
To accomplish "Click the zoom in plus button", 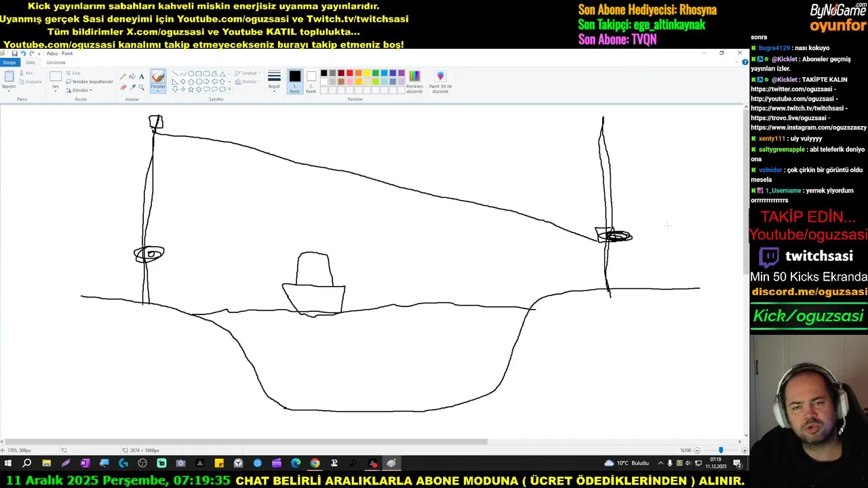I will click(x=745, y=450).
